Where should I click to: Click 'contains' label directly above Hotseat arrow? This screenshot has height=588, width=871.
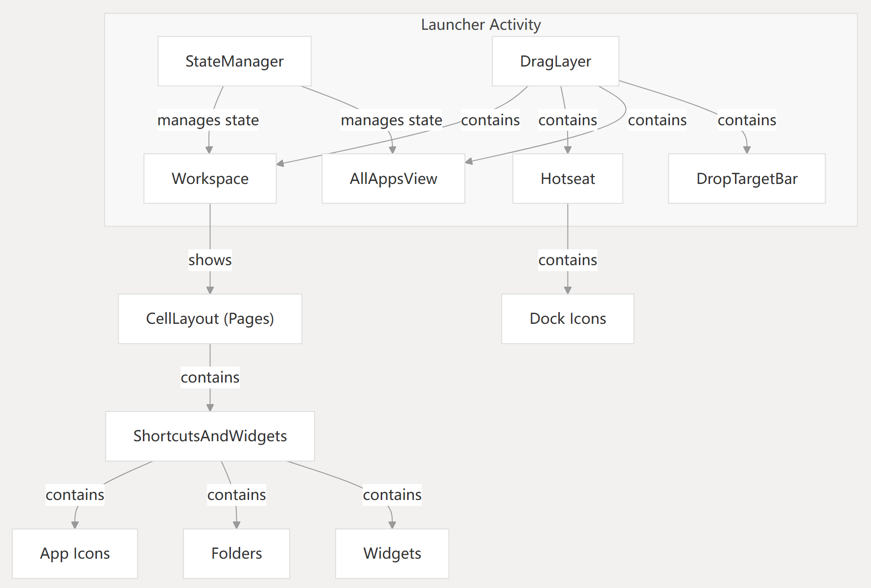pyautogui.click(x=568, y=120)
